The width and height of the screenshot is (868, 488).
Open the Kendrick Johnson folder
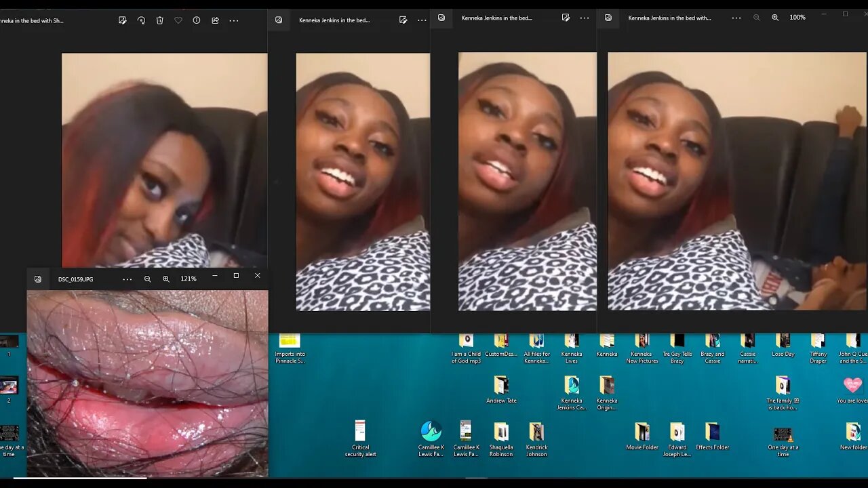[536, 439]
